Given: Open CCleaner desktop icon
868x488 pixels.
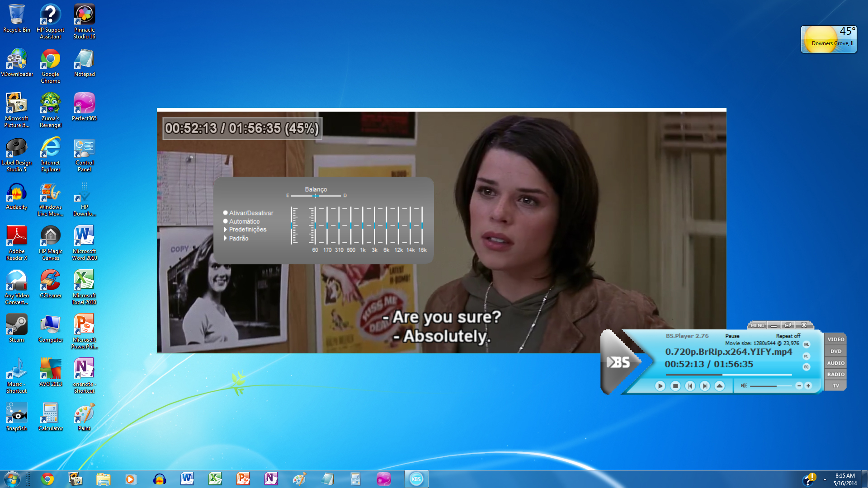Looking at the screenshot, I should (x=51, y=284).
